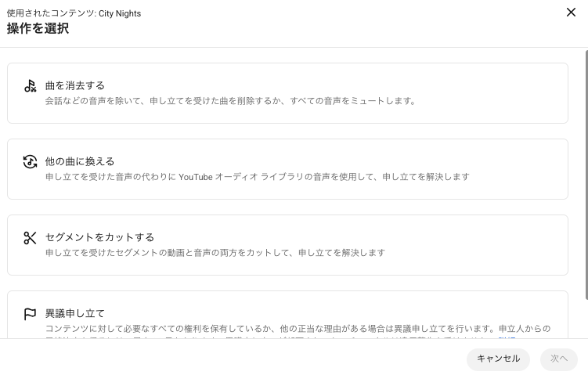Image resolution: width=588 pixels, height=375 pixels.
Task: Click the vertical scrollbar of the dialog
Action: point(586,175)
